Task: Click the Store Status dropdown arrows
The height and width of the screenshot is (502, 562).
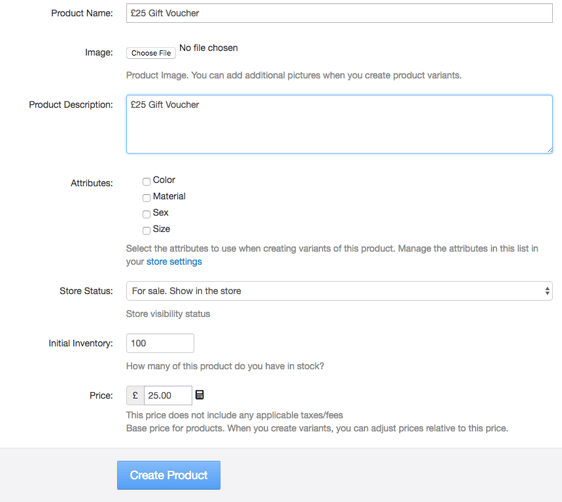Action: (547, 291)
